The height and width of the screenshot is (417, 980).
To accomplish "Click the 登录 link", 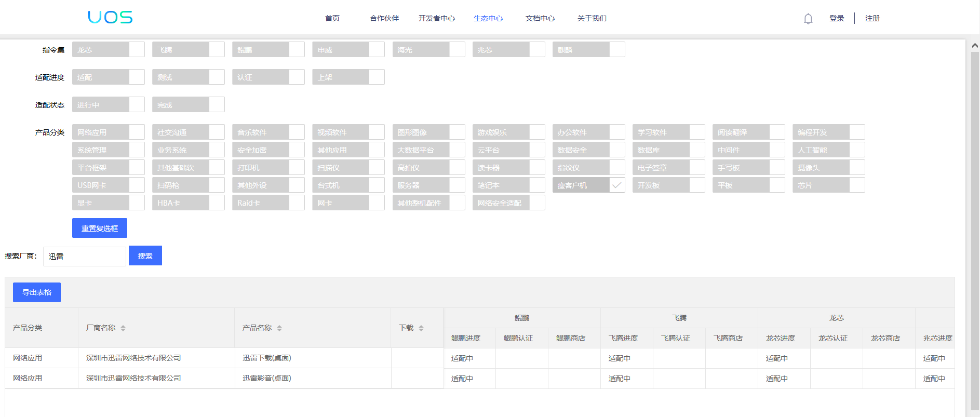I will click(836, 18).
